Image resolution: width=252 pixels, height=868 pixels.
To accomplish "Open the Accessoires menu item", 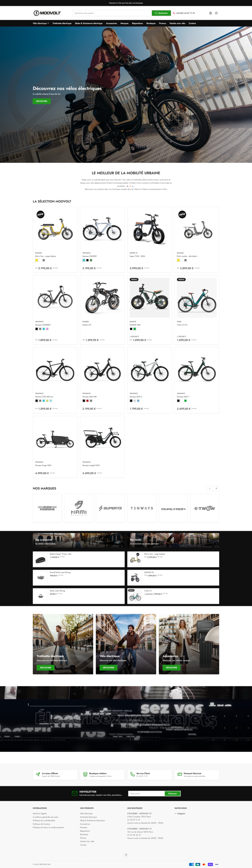I will [111, 23].
